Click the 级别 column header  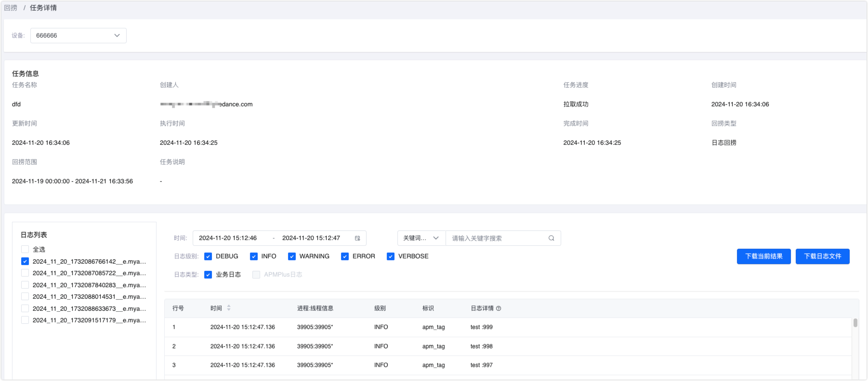[380, 308]
